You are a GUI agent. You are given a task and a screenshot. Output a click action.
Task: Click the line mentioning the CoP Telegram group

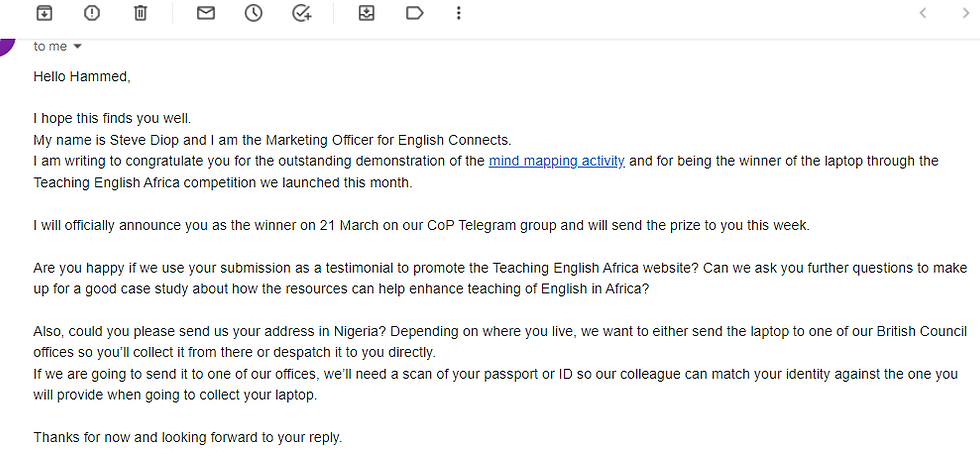[420, 225]
